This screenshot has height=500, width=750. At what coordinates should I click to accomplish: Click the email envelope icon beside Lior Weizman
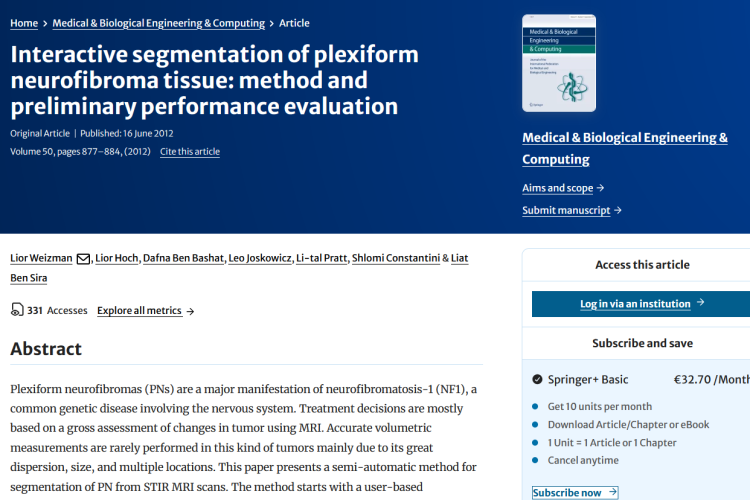pyautogui.click(x=84, y=258)
